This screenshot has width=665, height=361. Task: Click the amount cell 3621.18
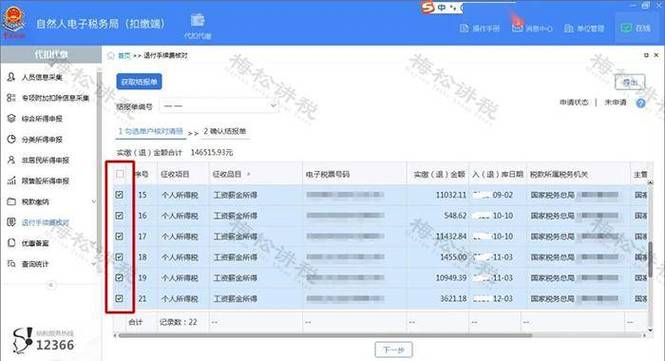pos(453,299)
